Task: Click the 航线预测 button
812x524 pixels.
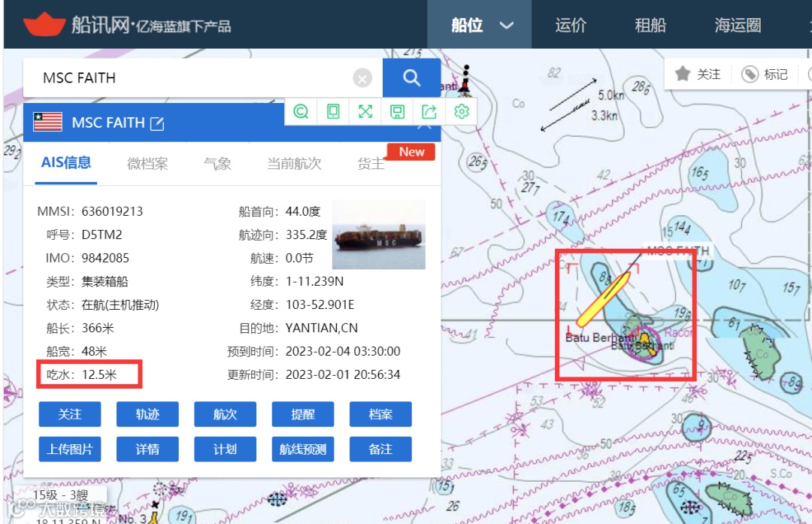Action: (x=303, y=449)
